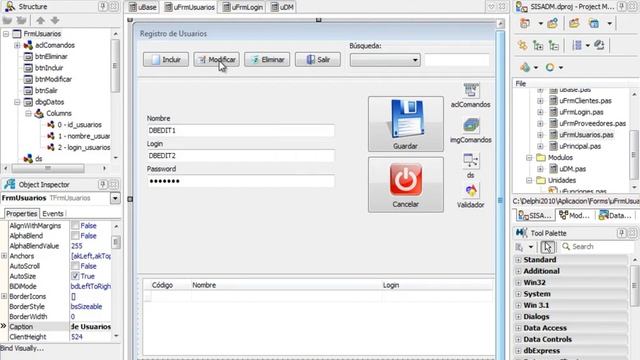This screenshot has width=640, height=360.
Task: Click the Cancelar power button
Action: 406,184
